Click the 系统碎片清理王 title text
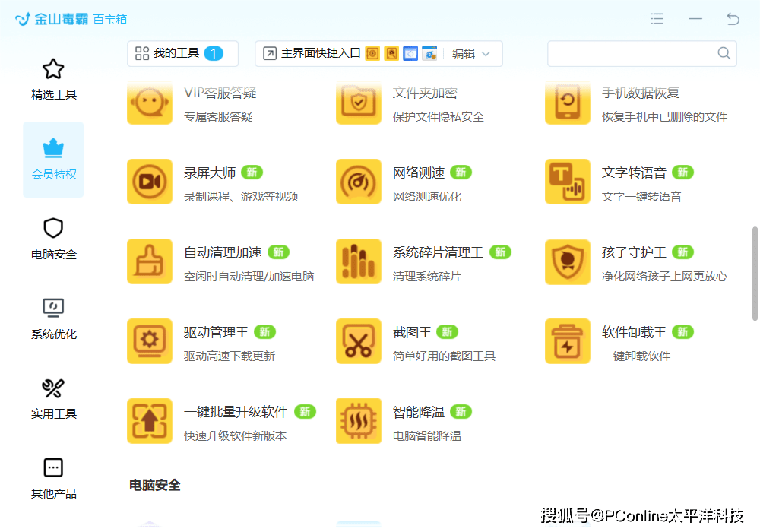The image size is (760, 532). (439, 252)
